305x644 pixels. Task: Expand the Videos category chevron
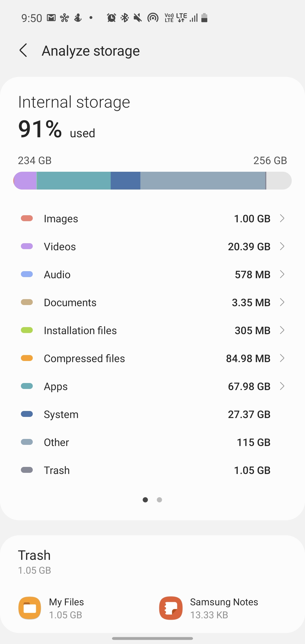pyautogui.click(x=282, y=246)
